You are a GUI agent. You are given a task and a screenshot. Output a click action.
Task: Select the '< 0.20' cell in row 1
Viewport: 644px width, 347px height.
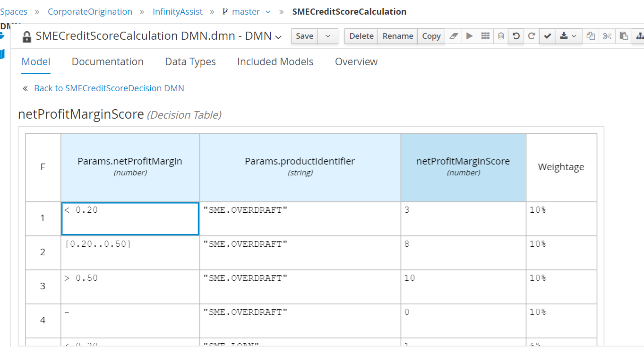[x=130, y=218]
